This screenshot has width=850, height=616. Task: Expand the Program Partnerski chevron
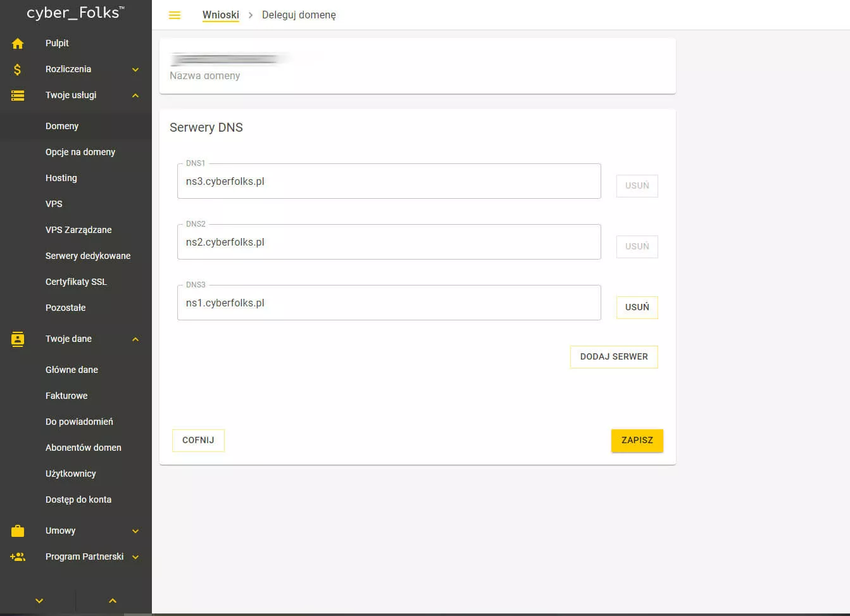point(135,556)
